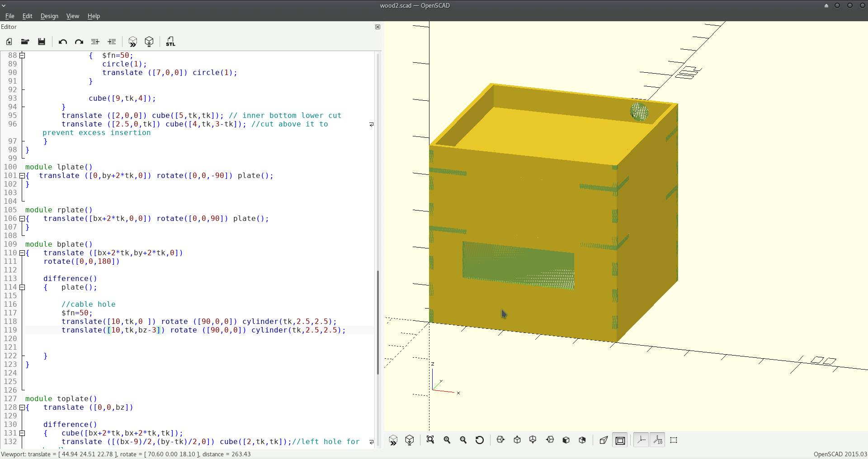Click the Unindent icon in editor toolbar
Image resolution: width=868 pixels, height=459 pixels.
coord(95,42)
